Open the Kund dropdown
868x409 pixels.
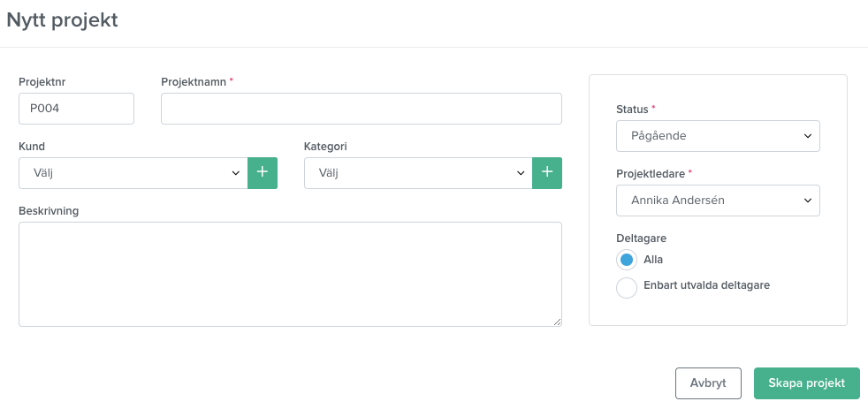pos(133,172)
